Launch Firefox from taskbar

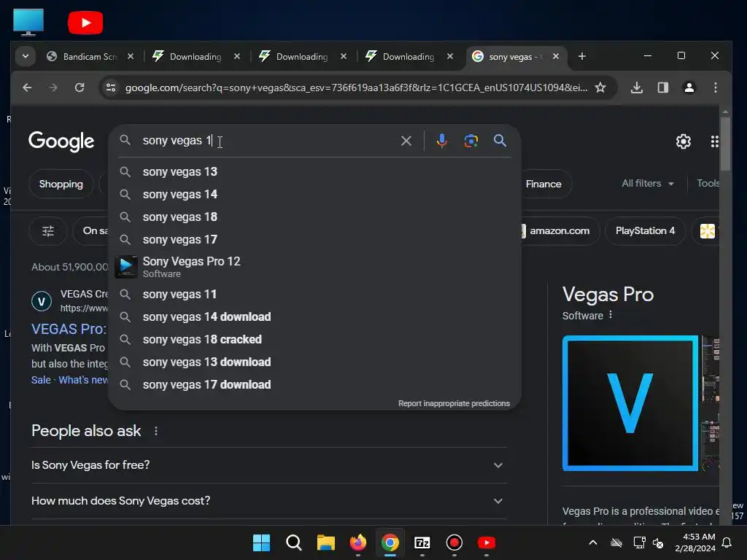[357, 542]
